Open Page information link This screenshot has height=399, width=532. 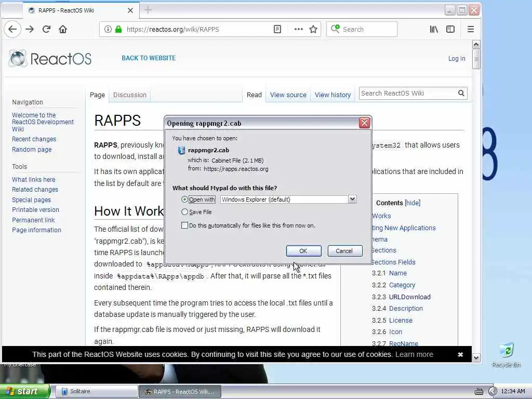(x=37, y=230)
